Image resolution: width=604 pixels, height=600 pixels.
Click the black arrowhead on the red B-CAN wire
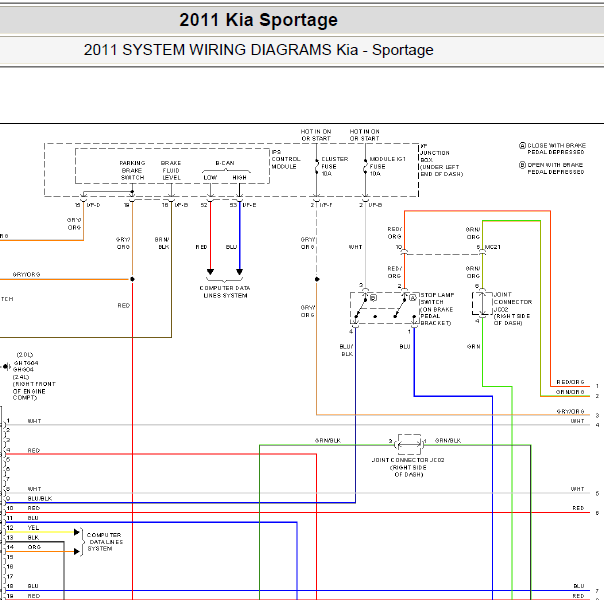[x=210, y=272]
